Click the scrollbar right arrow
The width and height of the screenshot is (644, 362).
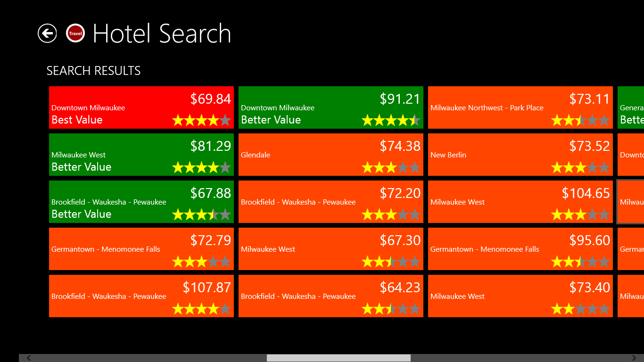(634, 358)
